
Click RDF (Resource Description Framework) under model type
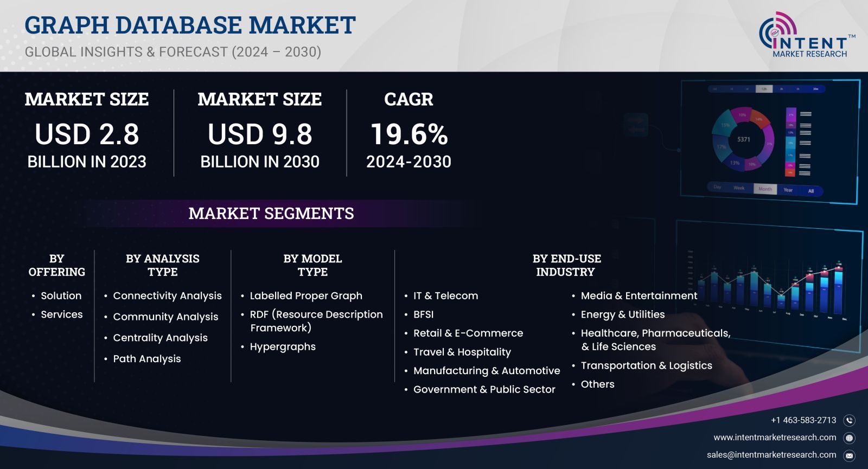(x=316, y=321)
